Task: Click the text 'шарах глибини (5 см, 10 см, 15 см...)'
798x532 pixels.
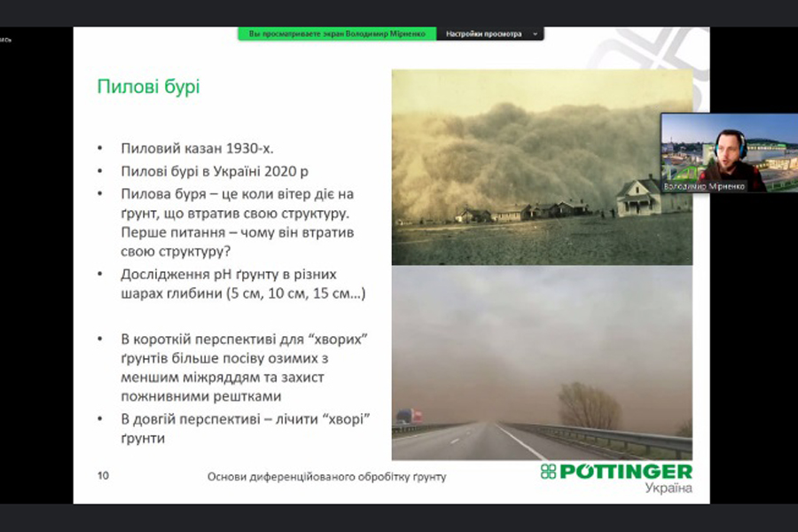Action: click(x=243, y=293)
